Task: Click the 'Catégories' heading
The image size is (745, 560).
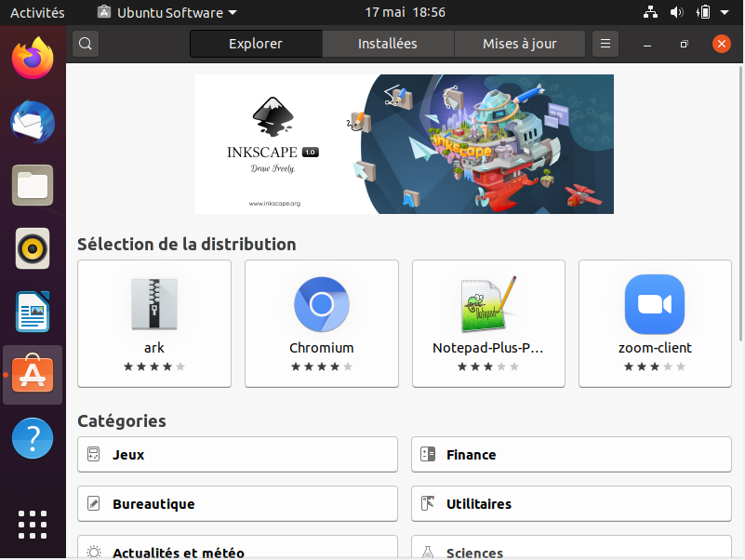Action: tap(122, 421)
